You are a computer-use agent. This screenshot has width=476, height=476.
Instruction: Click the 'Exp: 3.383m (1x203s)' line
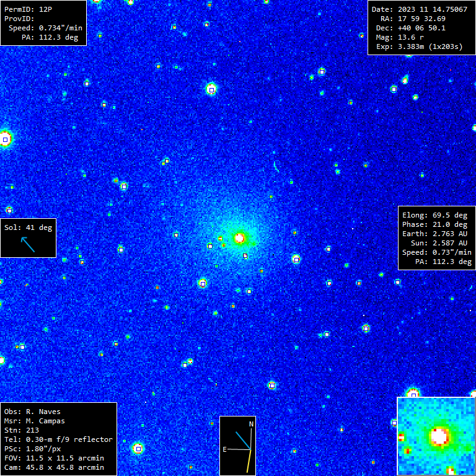click(x=420, y=46)
